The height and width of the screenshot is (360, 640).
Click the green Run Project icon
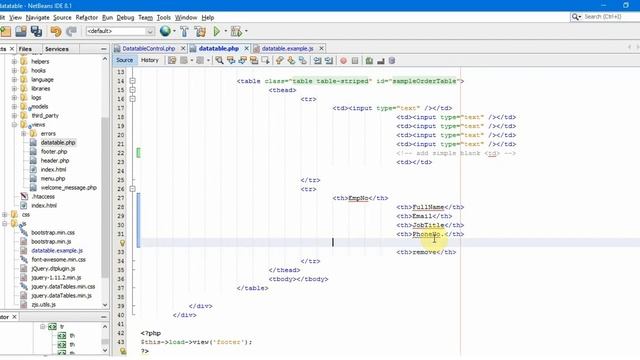pos(217,31)
